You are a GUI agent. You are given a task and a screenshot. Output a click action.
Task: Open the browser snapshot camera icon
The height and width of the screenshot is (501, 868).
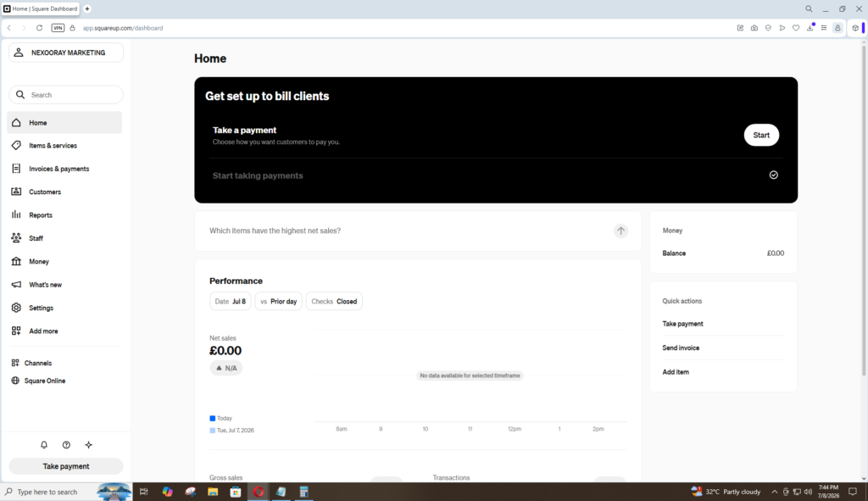click(754, 28)
